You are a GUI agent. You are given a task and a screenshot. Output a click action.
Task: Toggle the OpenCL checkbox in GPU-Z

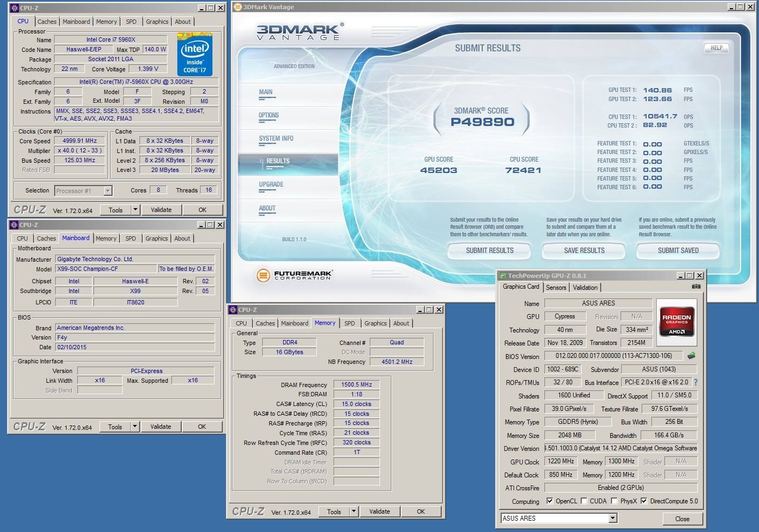(550, 501)
